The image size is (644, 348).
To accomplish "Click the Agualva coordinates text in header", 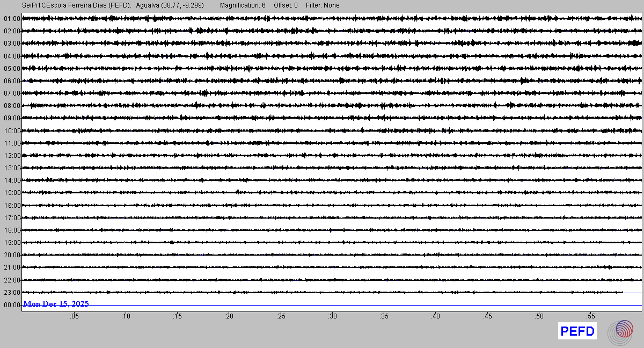I will (x=170, y=5).
